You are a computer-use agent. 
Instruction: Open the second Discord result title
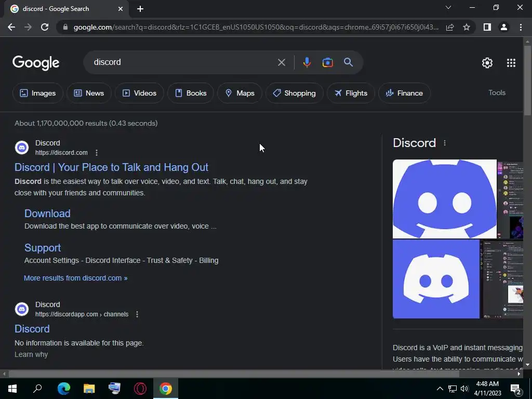(32, 329)
